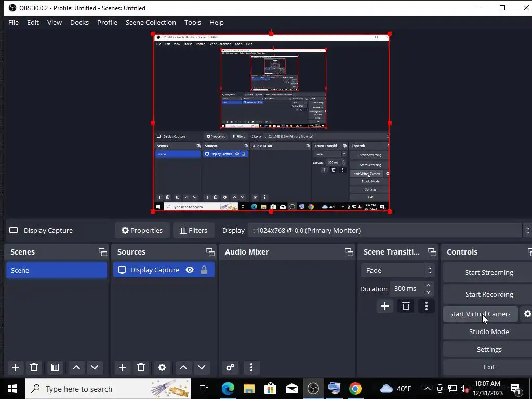Open transition properties three-dot menu
532x399 pixels.
click(427, 306)
